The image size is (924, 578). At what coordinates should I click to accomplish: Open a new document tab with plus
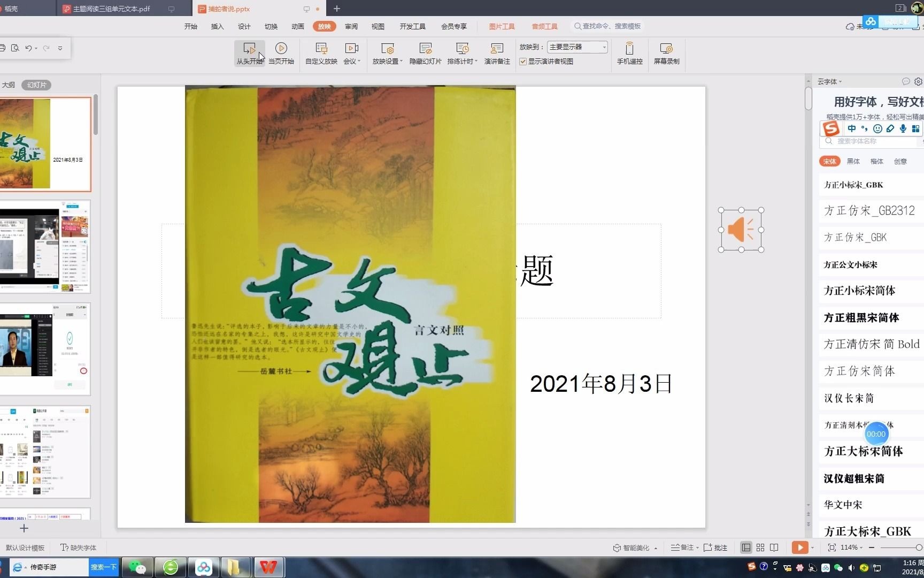click(x=337, y=9)
